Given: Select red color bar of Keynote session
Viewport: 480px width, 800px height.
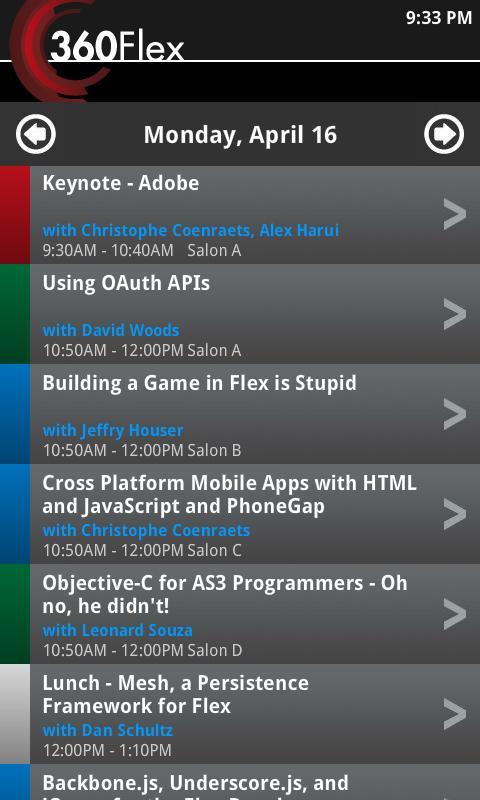Looking at the screenshot, I should [15, 215].
